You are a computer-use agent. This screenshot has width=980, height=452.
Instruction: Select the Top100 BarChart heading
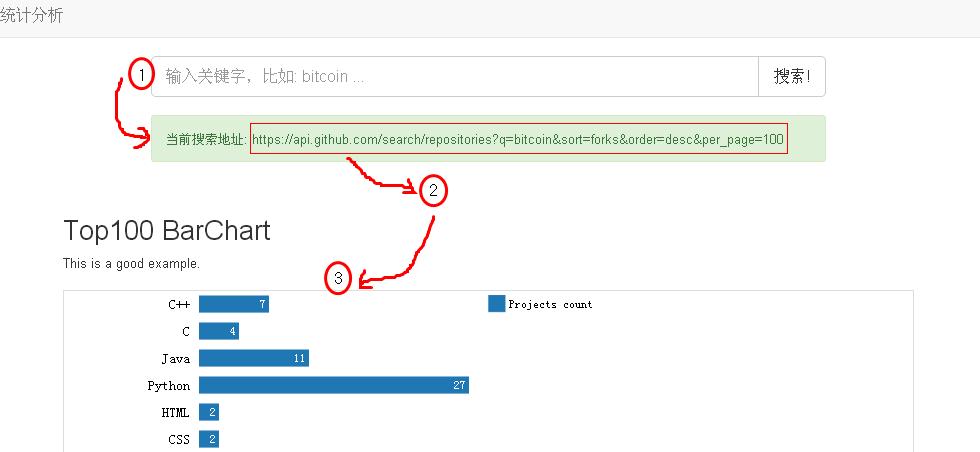[x=166, y=231]
